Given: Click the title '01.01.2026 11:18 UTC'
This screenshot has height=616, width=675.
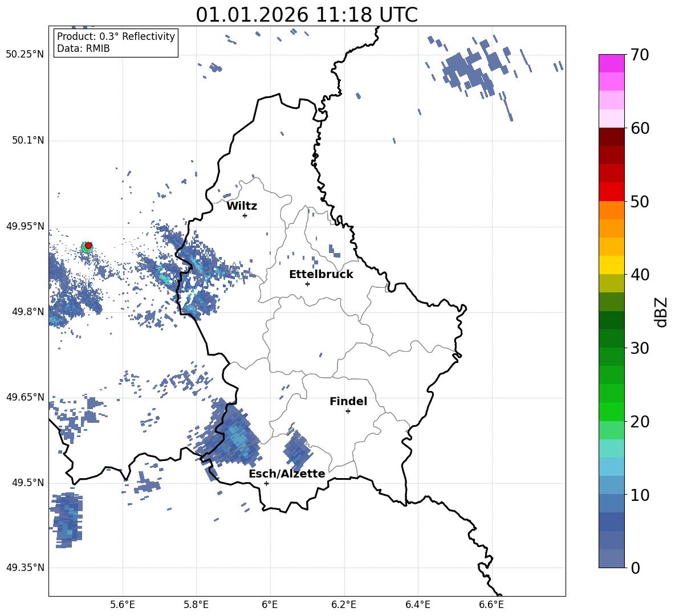Looking at the screenshot, I should 307,15.
